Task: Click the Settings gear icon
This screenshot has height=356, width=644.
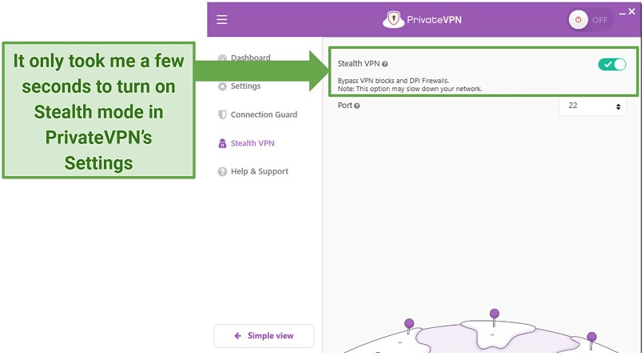Action: (222, 86)
